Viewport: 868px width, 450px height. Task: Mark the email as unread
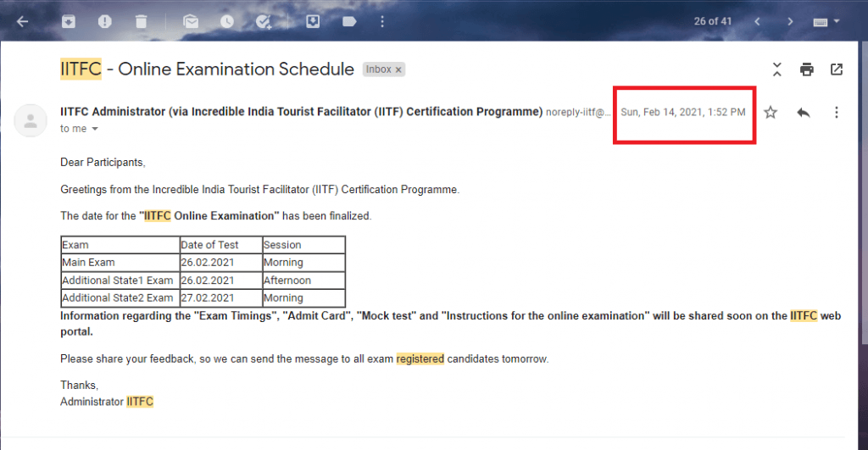191,21
